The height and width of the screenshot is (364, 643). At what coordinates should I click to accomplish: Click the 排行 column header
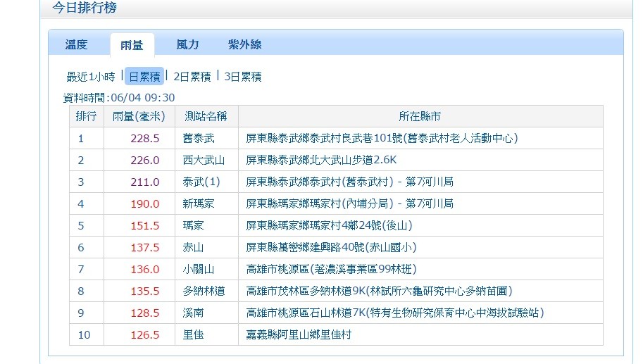pyautogui.click(x=86, y=116)
